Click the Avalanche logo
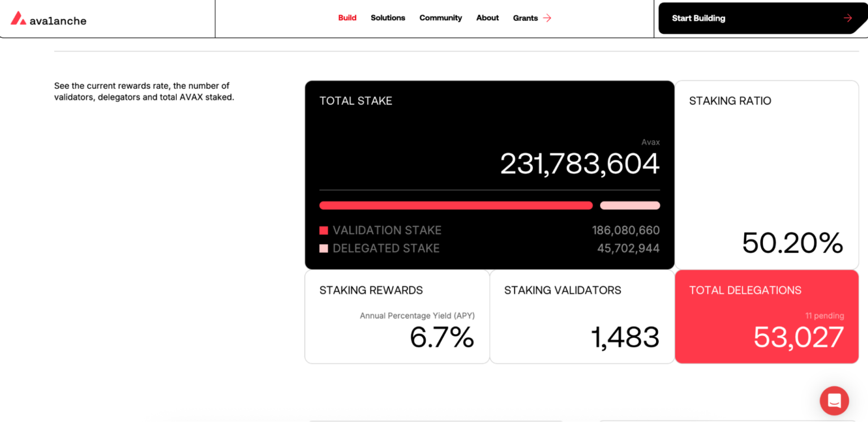This screenshot has height=422, width=868. [x=49, y=19]
